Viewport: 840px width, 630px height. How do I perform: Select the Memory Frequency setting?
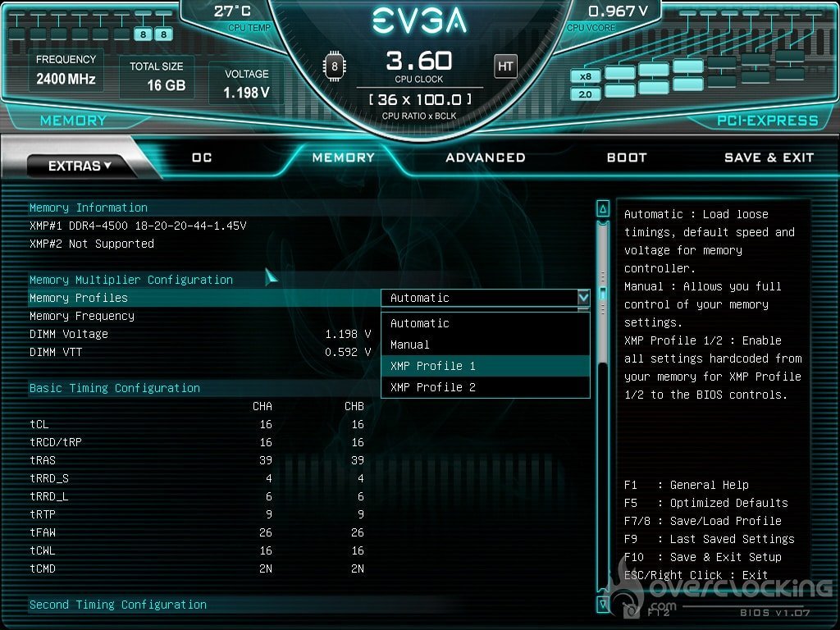pos(82,316)
